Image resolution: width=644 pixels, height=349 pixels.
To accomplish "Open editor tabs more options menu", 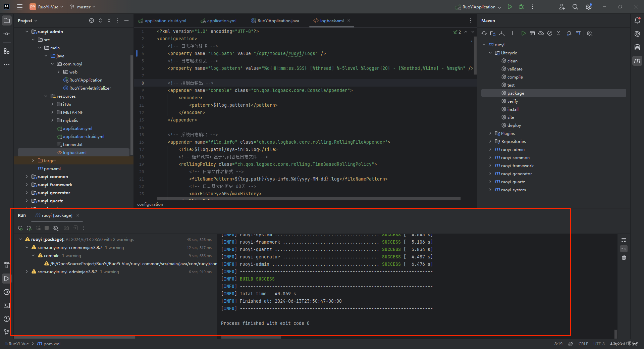I will point(470,20).
